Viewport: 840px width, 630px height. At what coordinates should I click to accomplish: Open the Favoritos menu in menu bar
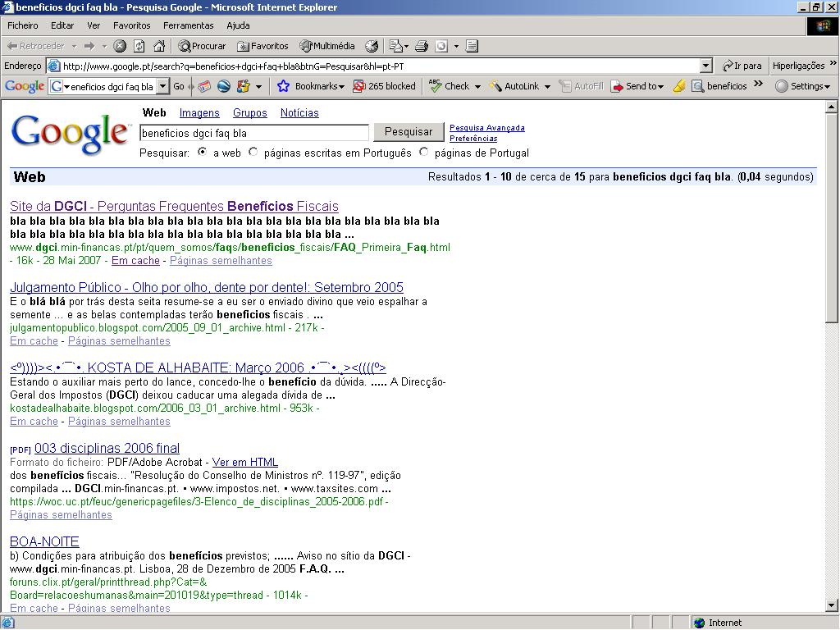(132, 25)
